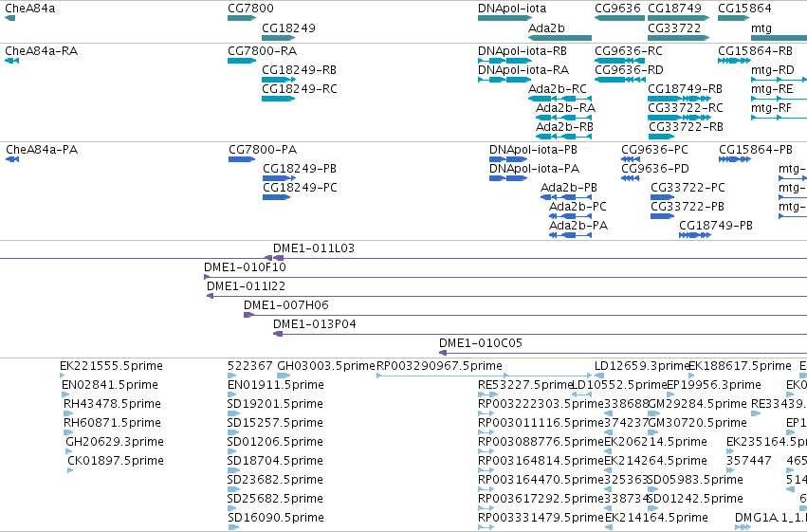Open protein CheA84a-PA
This screenshot has height=532, width=807.
point(42,150)
